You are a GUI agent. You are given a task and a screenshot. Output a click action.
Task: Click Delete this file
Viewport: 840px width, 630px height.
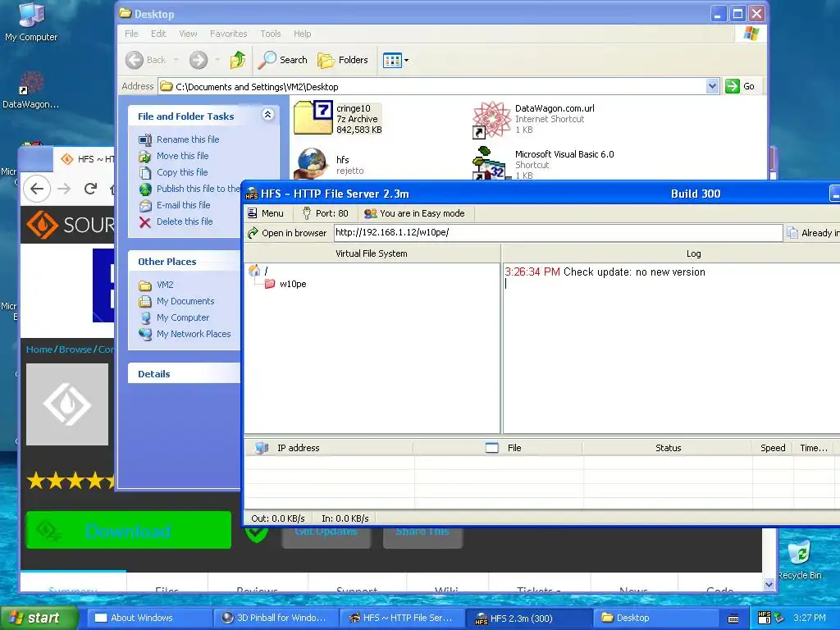(185, 221)
